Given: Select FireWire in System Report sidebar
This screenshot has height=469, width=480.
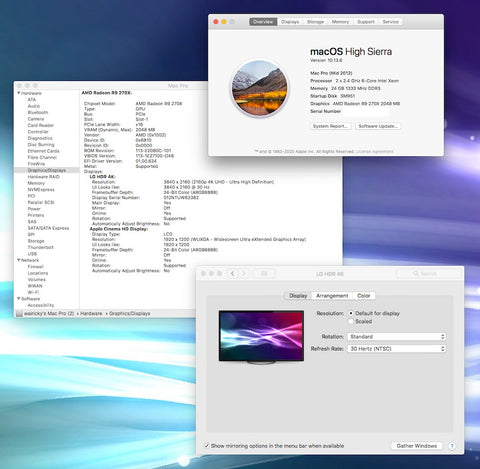Looking at the screenshot, I should (x=36, y=164).
